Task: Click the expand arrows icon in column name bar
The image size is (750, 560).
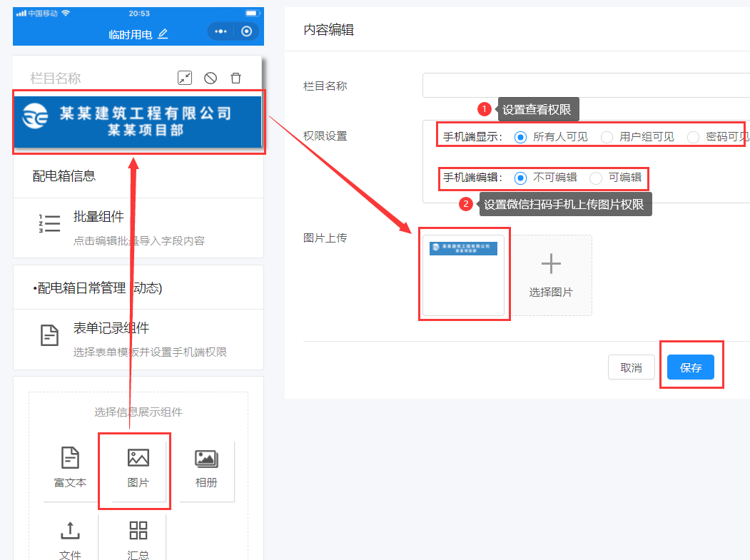Action: click(185, 78)
